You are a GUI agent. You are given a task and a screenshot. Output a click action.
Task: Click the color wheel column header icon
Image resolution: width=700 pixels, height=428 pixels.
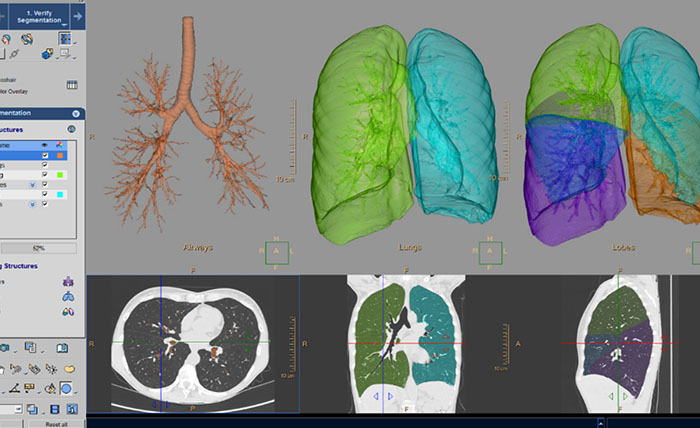(59, 145)
